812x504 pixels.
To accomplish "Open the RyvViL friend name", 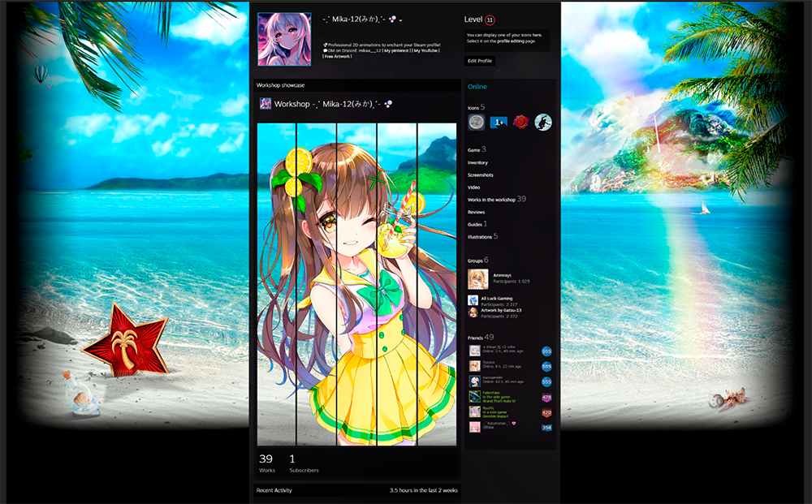I will 488,408.
